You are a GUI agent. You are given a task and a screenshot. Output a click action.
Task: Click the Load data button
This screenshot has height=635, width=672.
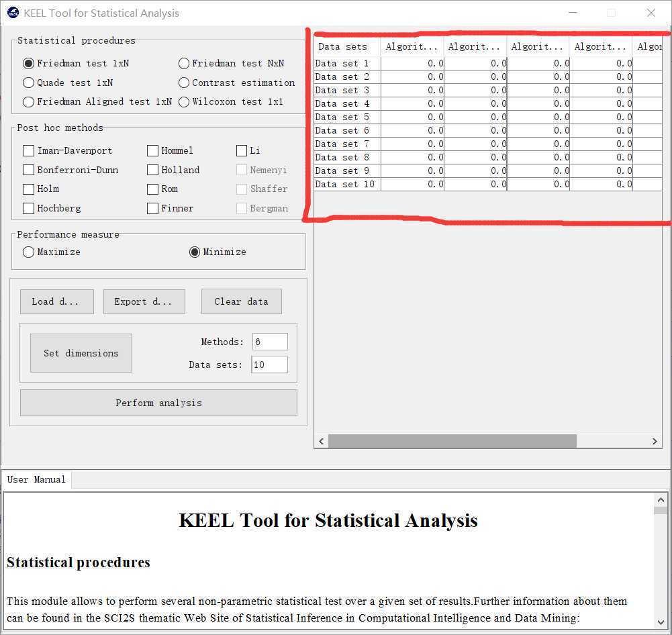click(x=56, y=301)
